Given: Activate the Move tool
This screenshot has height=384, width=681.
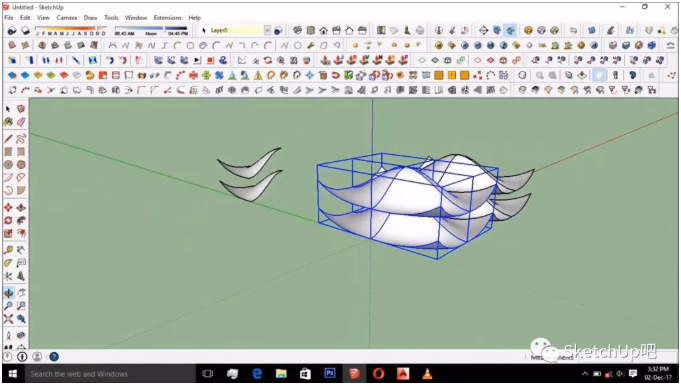Looking at the screenshot, I should click(x=8, y=207).
